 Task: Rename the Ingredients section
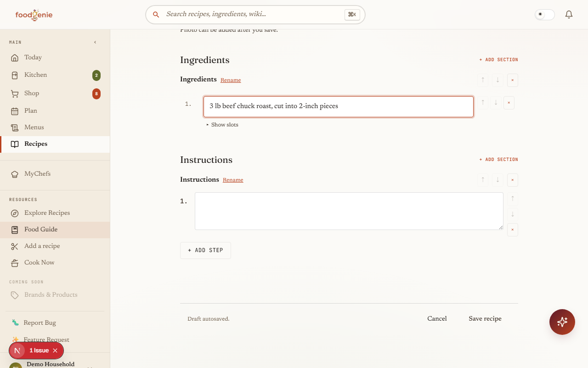pyautogui.click(x=231, y=80)
